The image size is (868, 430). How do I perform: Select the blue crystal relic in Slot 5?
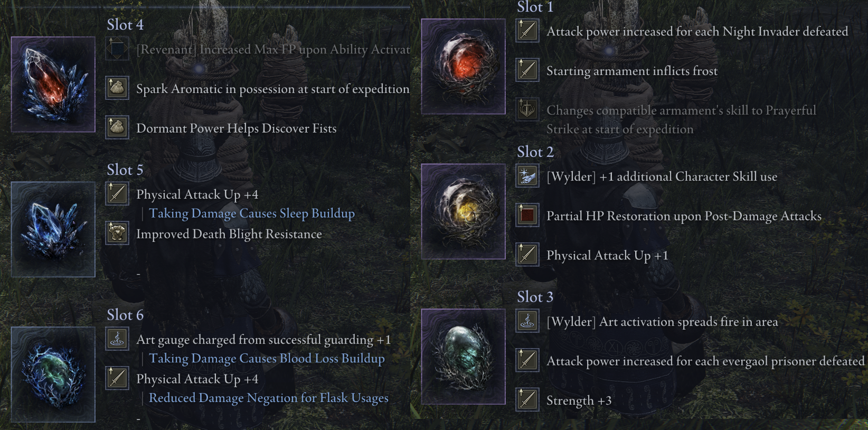pos(53,229)
